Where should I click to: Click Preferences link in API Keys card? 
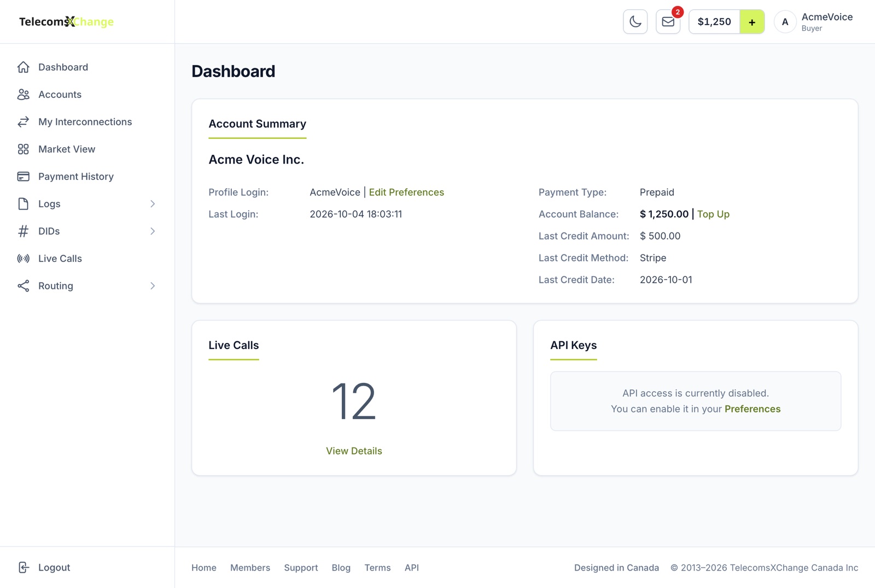pos(752,409)
